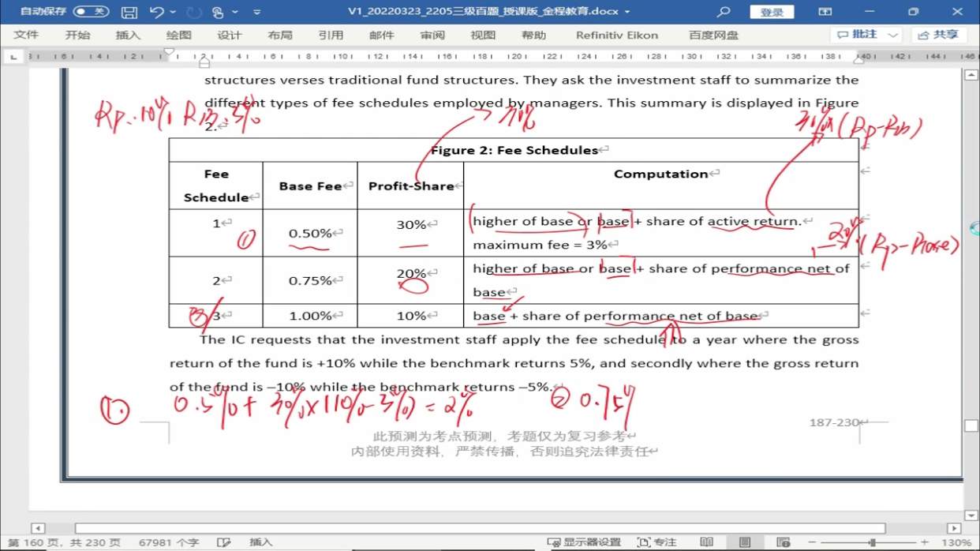
Task: Click the search magnifier icon
Action: (724, 12)
